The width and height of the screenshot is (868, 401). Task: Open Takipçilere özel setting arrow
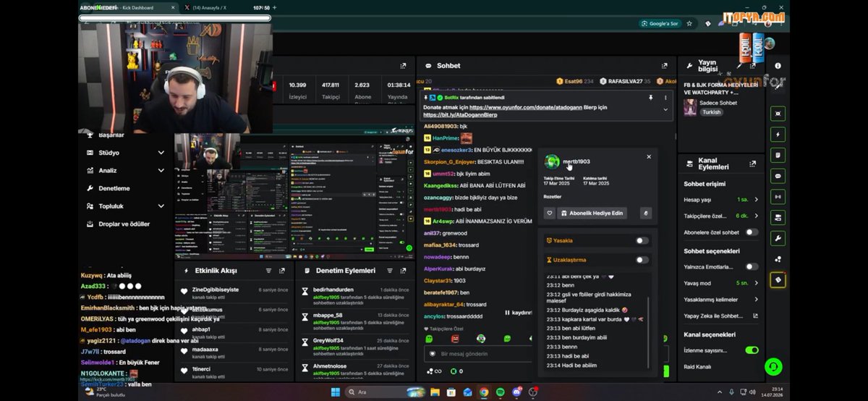point(757,216)
